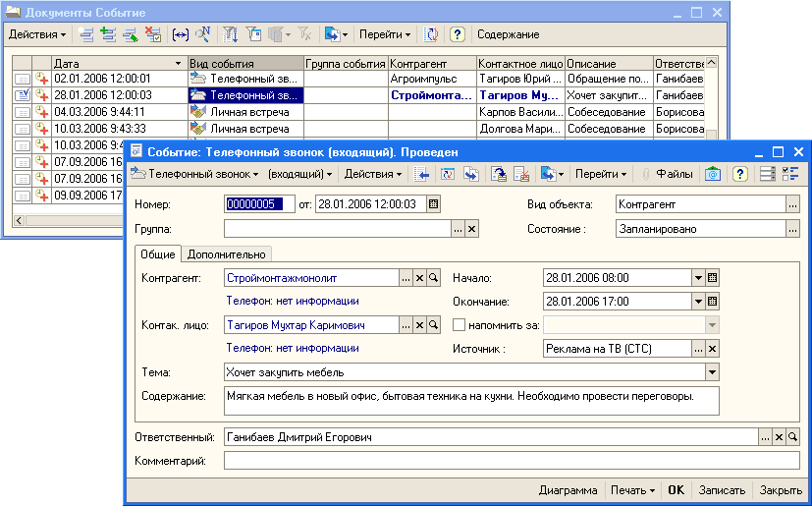Search Контрагент with magnifier button

click(x=433, y=278)
